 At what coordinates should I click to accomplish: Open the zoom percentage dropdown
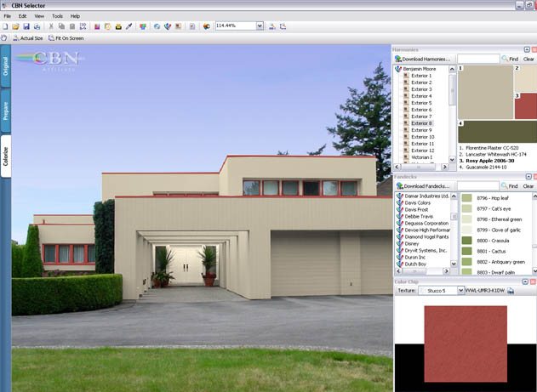coord(260,26)
